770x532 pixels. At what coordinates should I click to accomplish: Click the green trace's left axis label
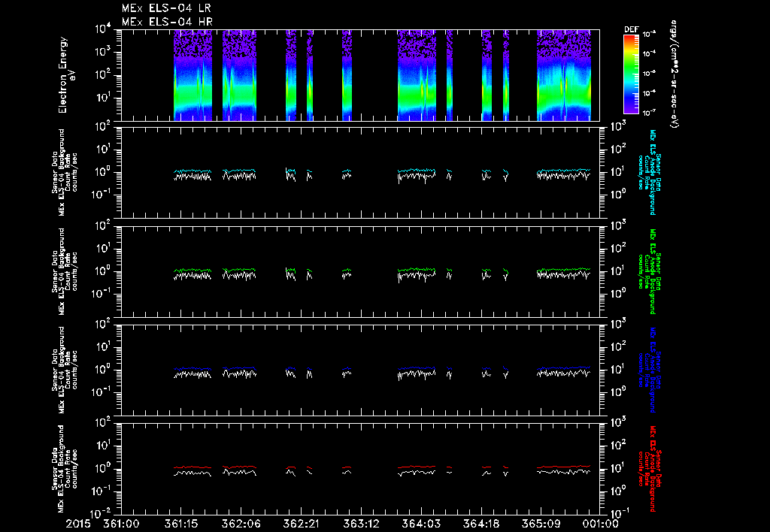[x=65, y=271]
